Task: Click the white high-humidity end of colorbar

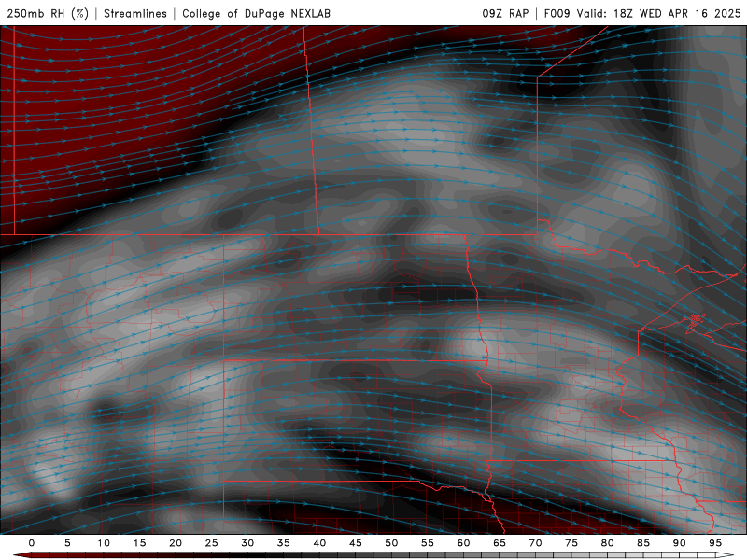Action: [x=725, y=555]
